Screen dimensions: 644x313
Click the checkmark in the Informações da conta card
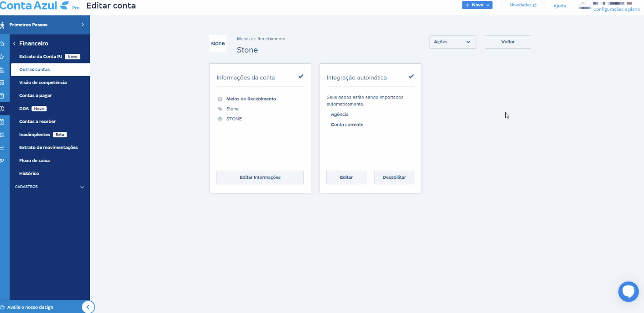[301, 76]
